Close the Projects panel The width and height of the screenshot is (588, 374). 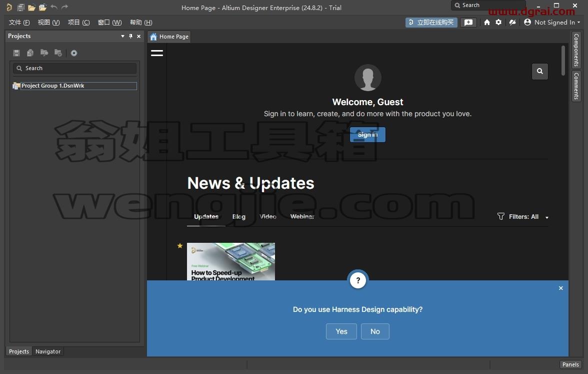pyautogui.click(x=139, y=36)
